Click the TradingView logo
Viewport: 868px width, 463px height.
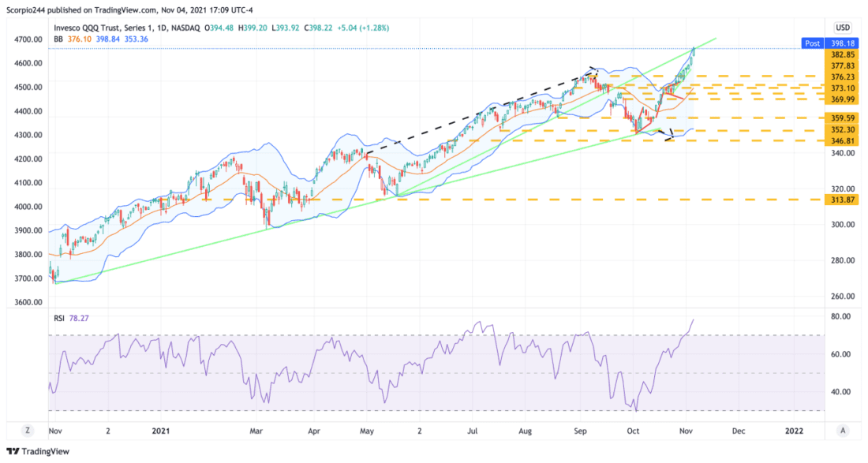click(38, 451)
